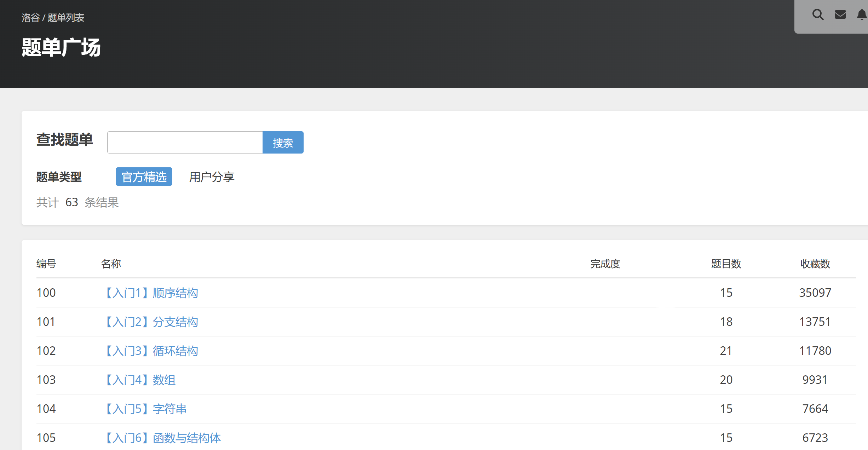Open the mail envelope icon
The width and height of the screenshot is (868, 450).
pos(840,15)
